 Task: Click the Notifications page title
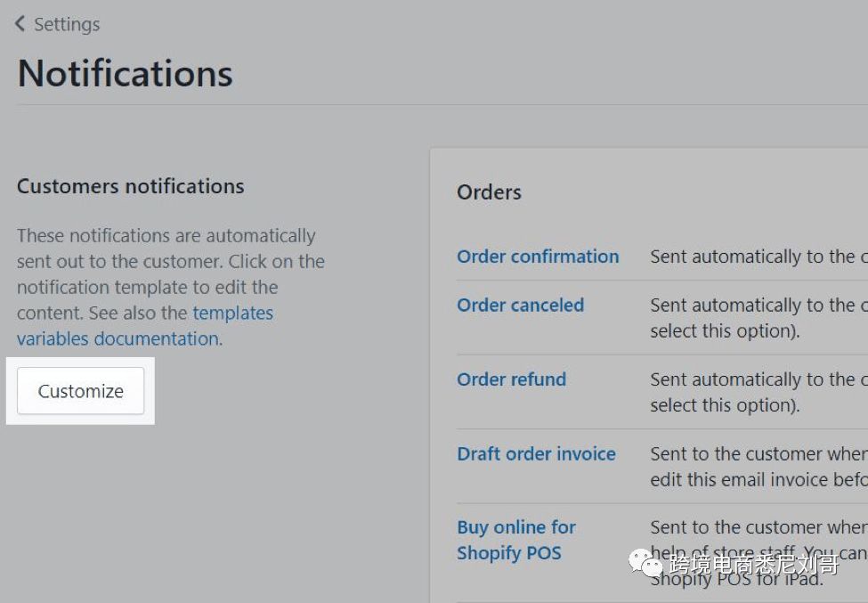(x=125, y=73)
